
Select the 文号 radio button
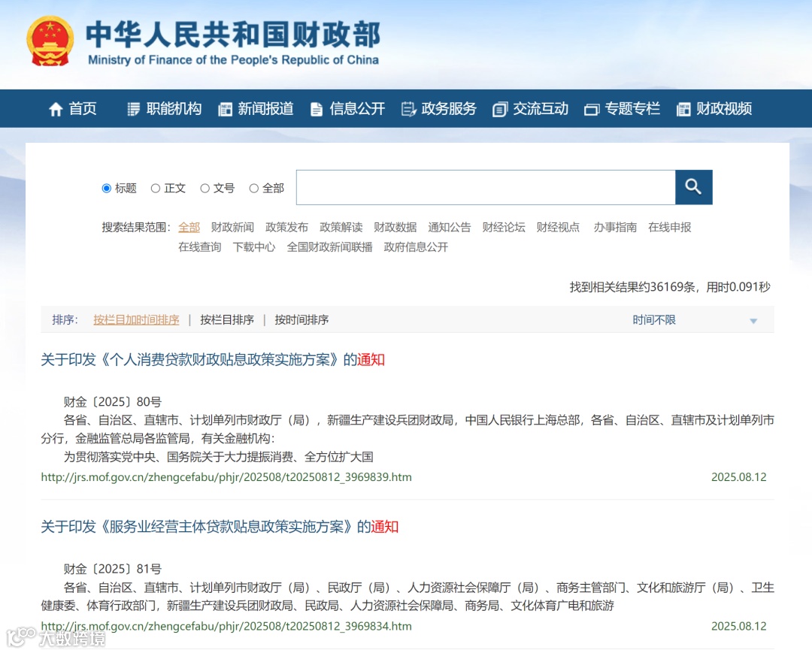pyautogui.click(x=205, y=189)
